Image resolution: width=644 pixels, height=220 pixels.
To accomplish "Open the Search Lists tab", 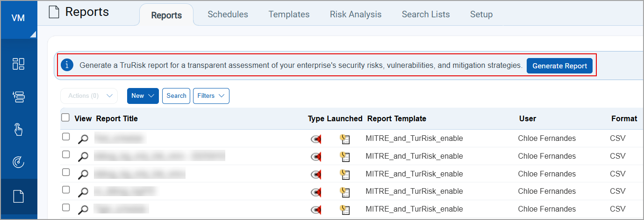I will pos(426,15).
